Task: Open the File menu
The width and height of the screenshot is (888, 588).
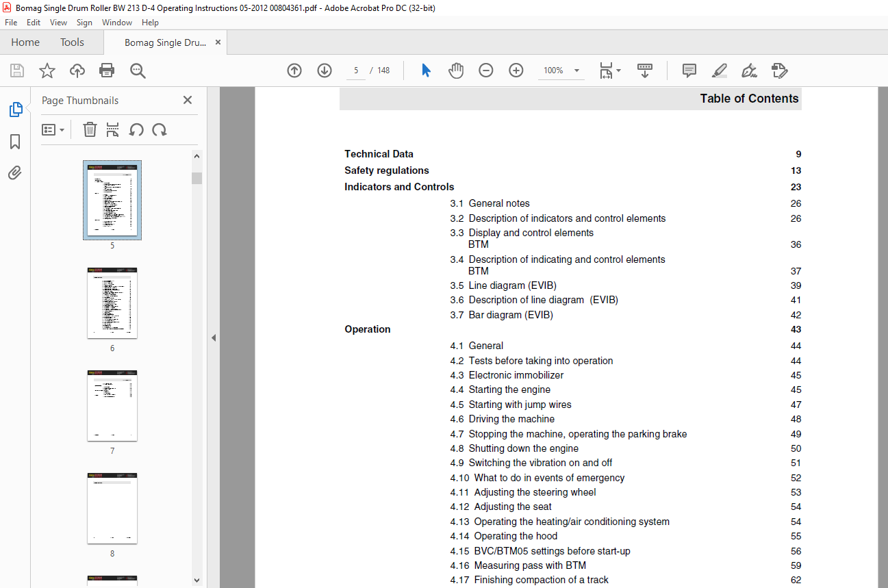Action: click(x=11, y=23)
